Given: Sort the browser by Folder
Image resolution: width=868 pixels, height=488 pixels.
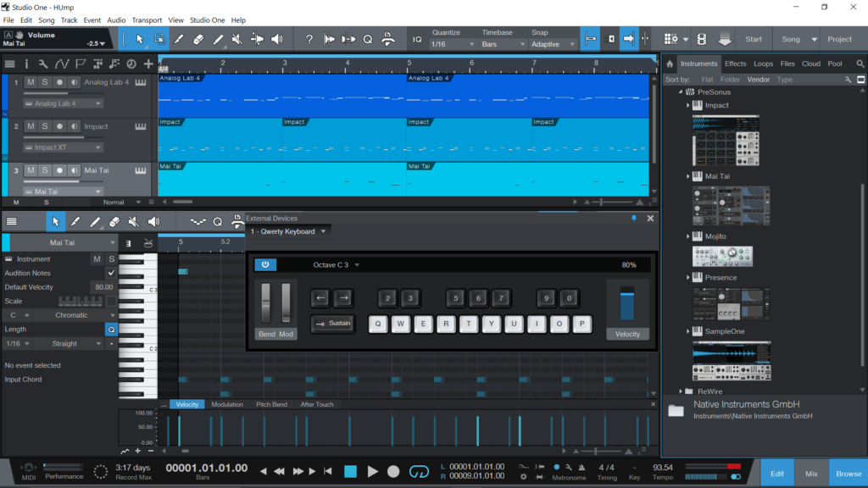Looking at the screenshot, I should click(x=730, y=80).
